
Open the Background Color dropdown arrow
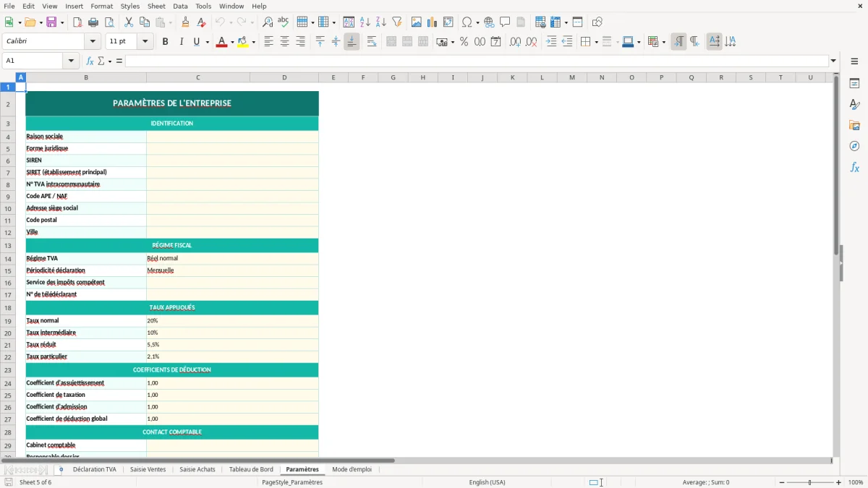point(254,42)
